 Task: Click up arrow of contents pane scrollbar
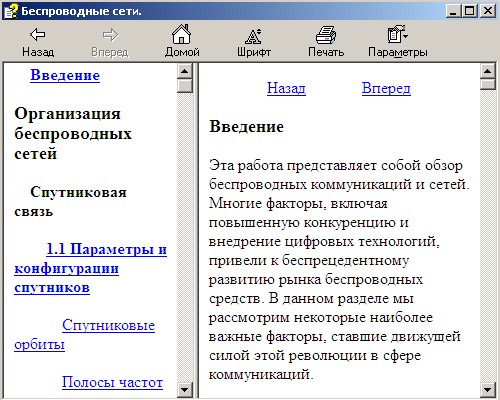185,71
